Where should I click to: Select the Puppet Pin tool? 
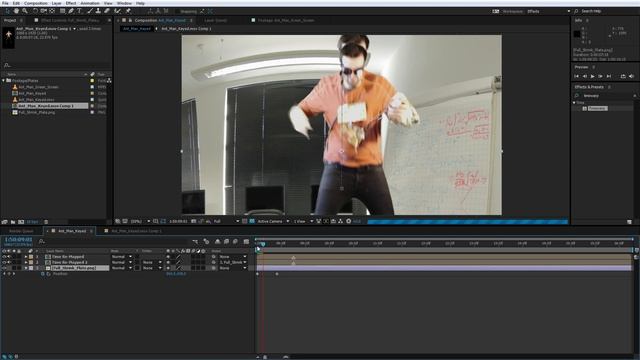pos(128,11)
